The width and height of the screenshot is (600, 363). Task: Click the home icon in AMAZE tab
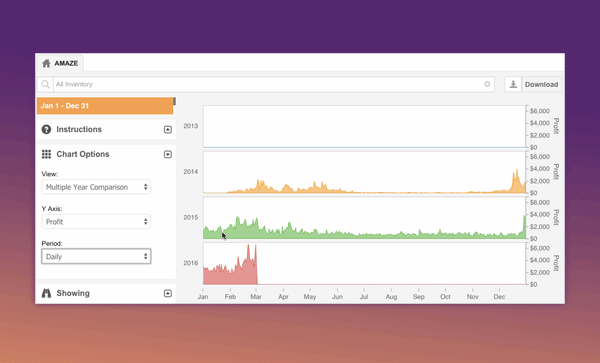tap(46, 63)
